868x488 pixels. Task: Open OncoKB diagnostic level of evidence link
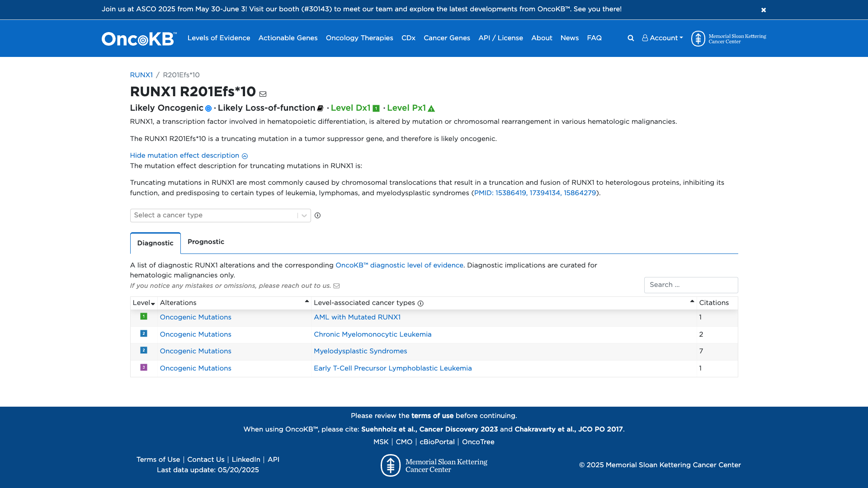click(399, 266)
